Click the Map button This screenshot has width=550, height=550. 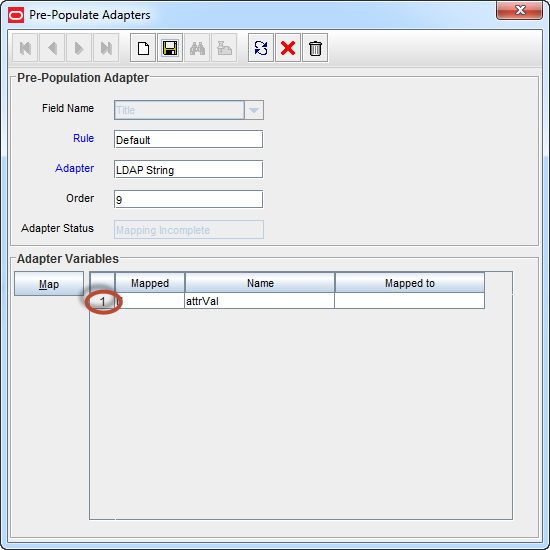click(49, 284)
